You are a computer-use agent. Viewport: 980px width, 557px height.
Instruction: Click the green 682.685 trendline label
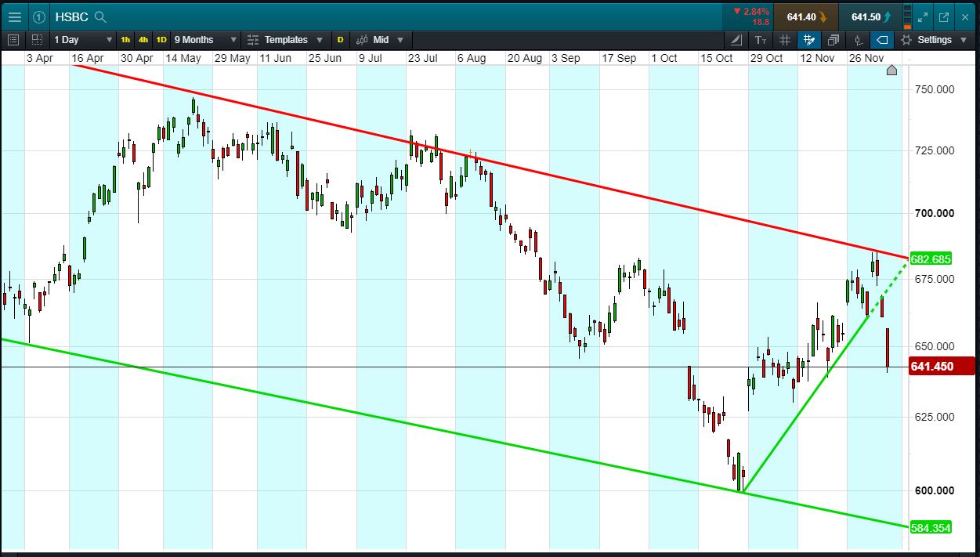click(931, 259)
